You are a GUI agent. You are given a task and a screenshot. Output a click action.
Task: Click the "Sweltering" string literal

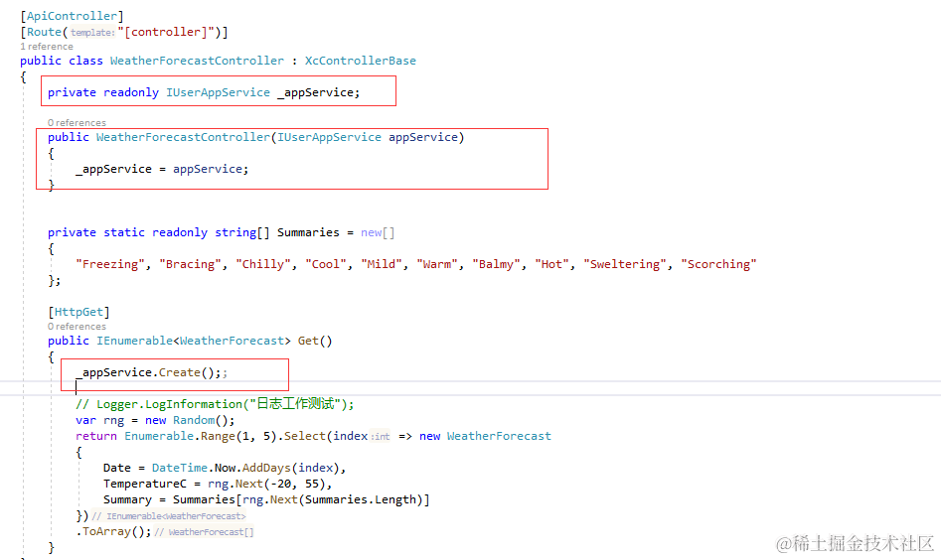coord(625,264)
